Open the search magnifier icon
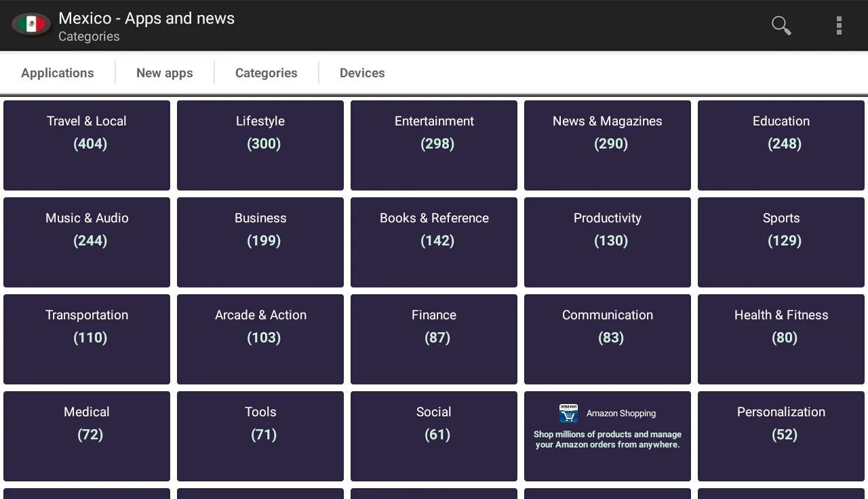 point(781,26)
